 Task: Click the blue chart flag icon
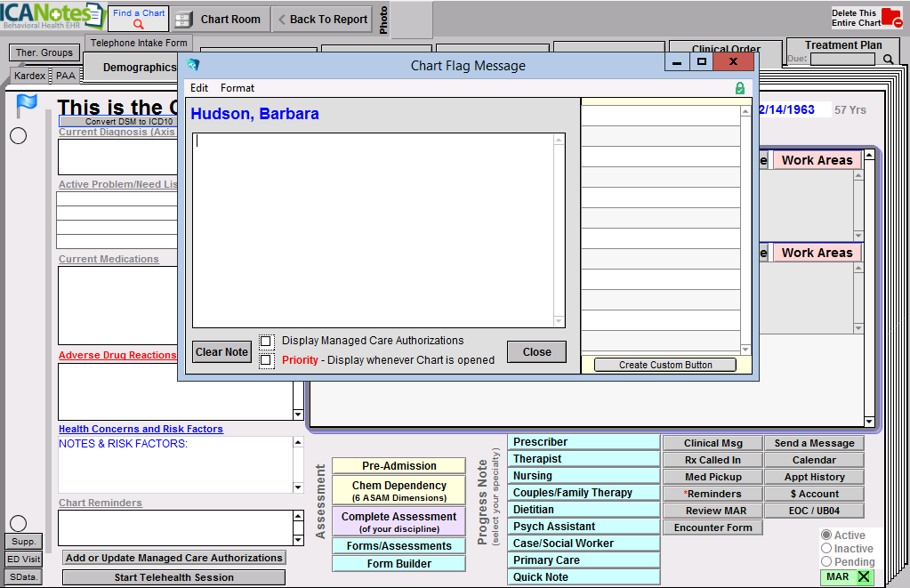point(27,106)
